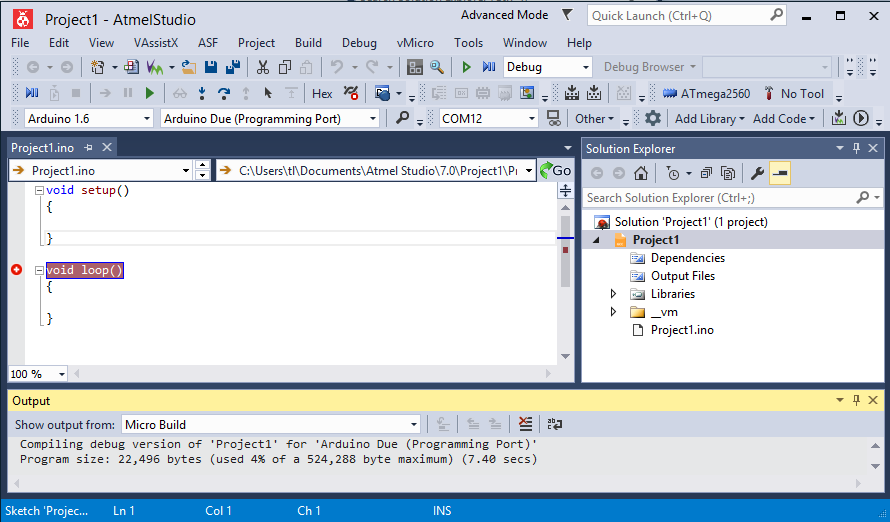Collapse the loop() code block
Image resolution: width=890 pixels, height=522 pixels.
tap(39, 271)
